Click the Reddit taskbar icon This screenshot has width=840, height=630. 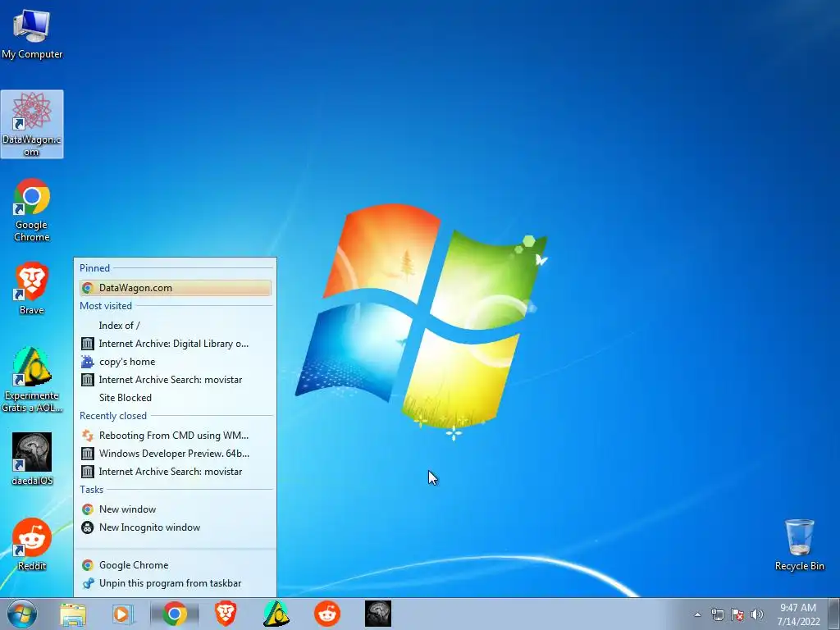pyautogui.click(x=327, y=614)
